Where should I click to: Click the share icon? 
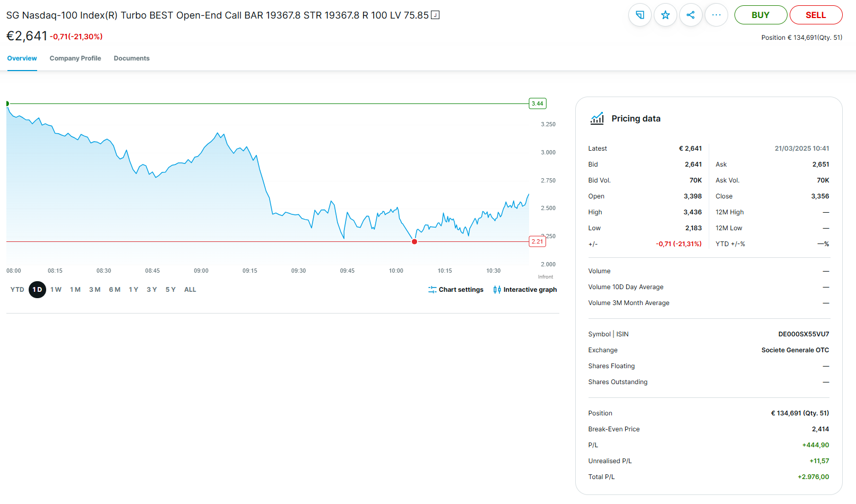coord(690,15)
